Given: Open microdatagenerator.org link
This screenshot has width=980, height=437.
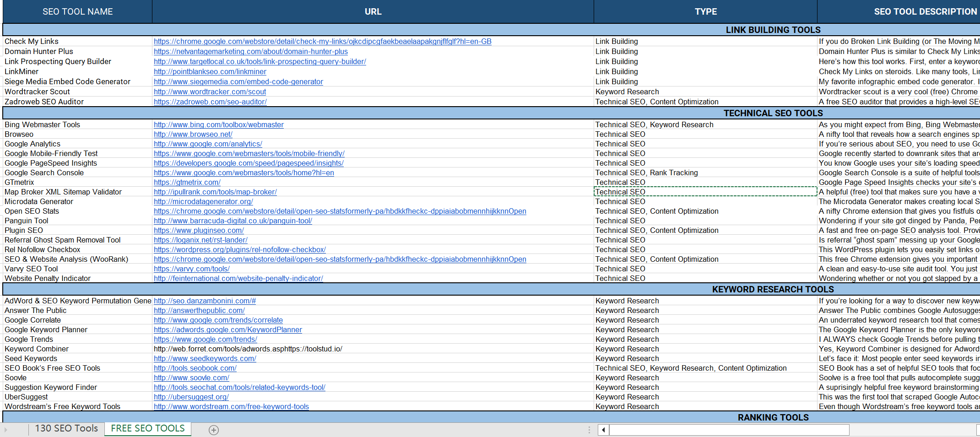Looking at the screenshot, I should (x=203, y=201).
